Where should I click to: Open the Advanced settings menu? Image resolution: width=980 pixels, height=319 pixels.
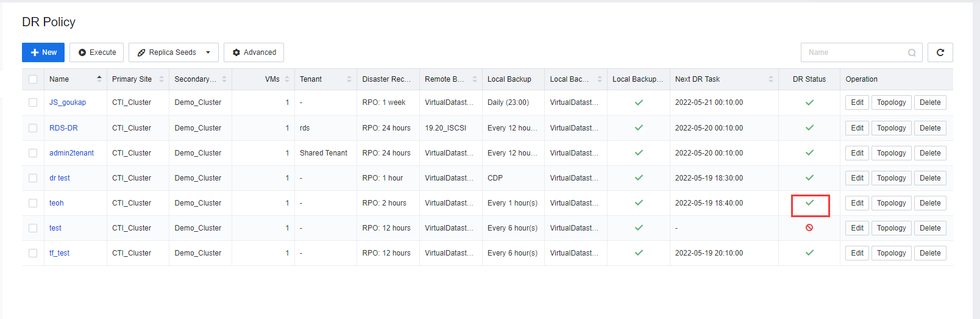[x=254, y=52]
